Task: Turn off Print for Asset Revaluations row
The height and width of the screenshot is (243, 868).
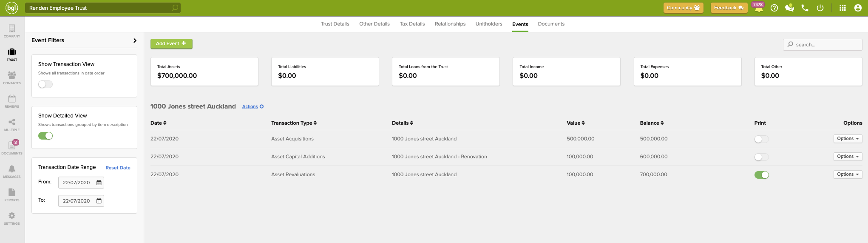Action: click(761, 175)
